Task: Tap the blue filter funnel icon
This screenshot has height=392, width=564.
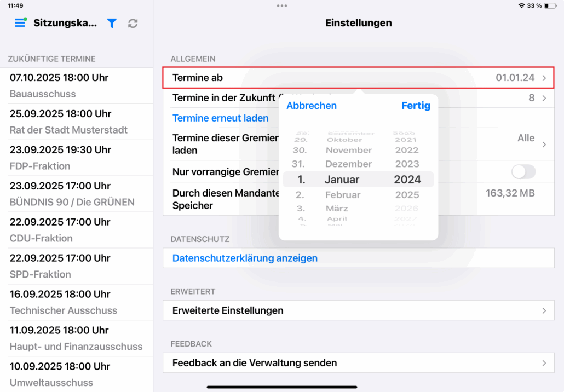Action: tap(112, 23)
